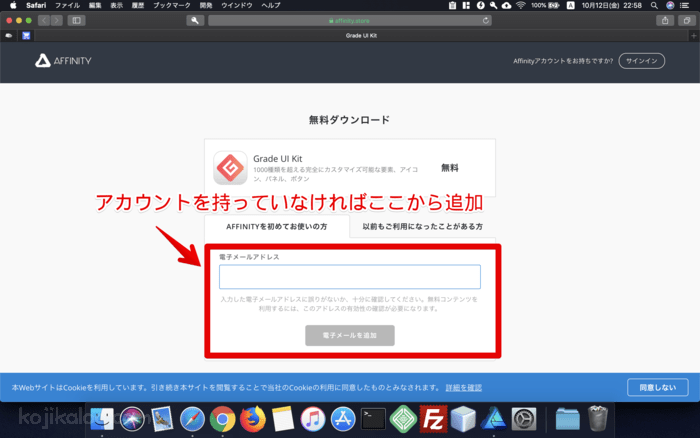Open the Notes app in Dock
The image size is (700, 438).
click(283, 419)
